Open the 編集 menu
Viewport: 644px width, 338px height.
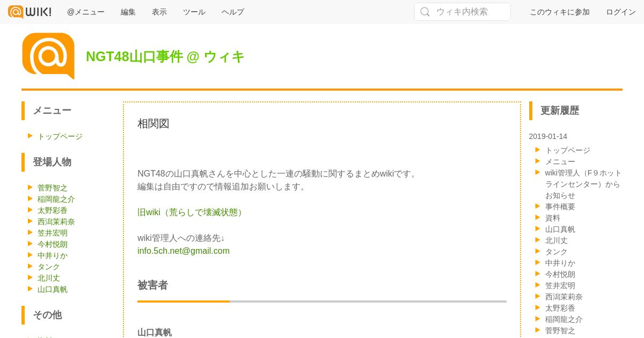pos(128,12)
